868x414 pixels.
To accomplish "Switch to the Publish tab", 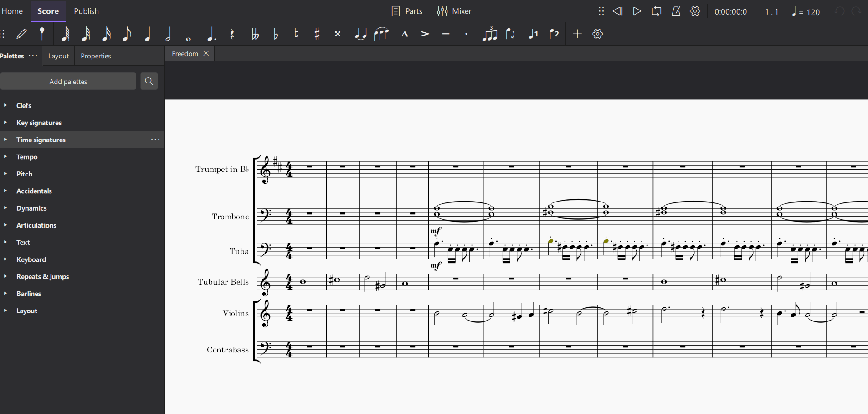I will pyautogui.click(x=87, y=11).
